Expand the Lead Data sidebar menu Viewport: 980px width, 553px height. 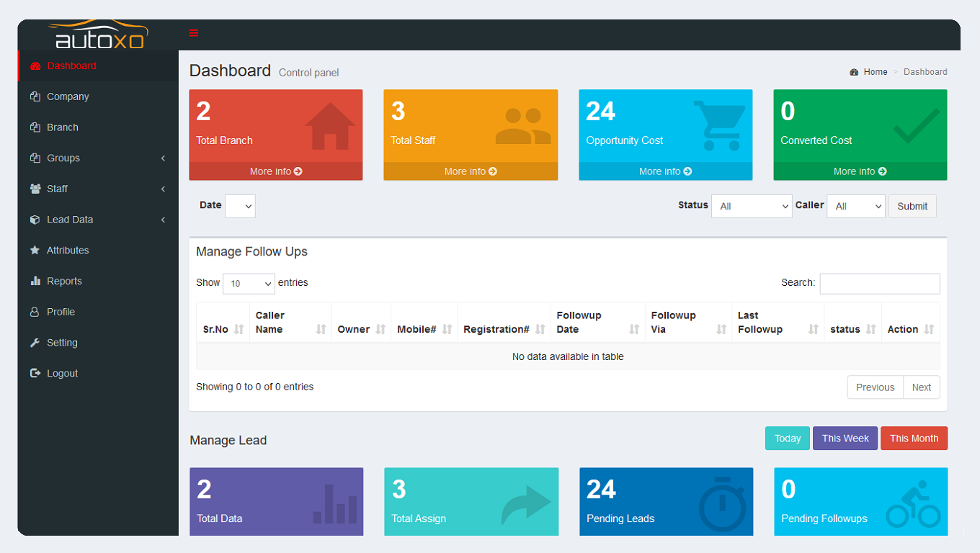(x=97, y=220)
